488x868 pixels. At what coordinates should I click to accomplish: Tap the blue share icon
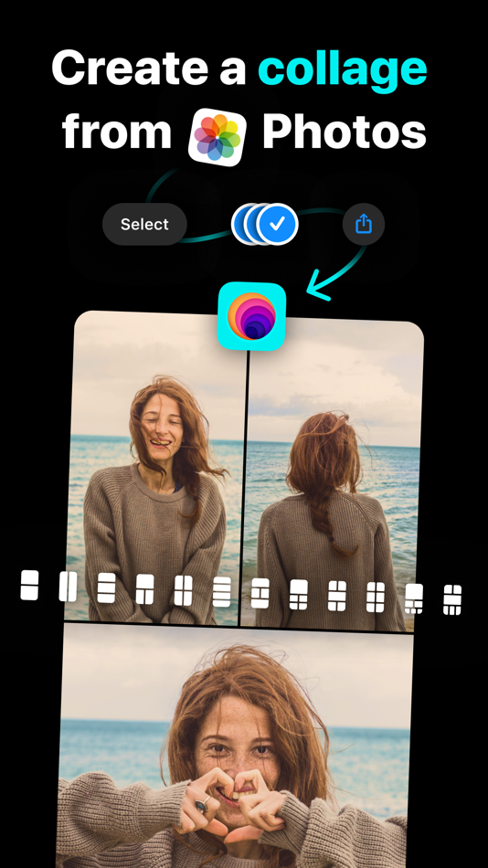pos(364,224)
